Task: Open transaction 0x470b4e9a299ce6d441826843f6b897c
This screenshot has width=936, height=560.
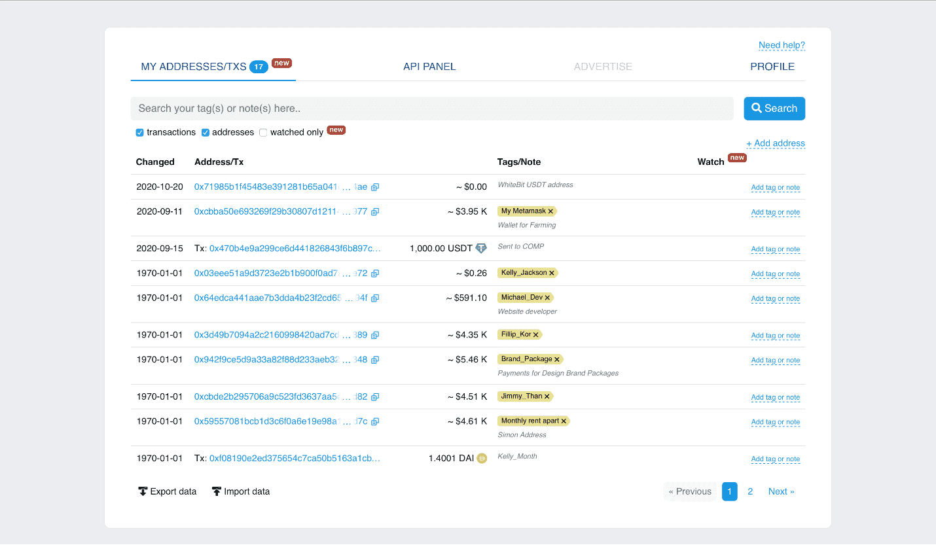Action: tap(295, 249)
